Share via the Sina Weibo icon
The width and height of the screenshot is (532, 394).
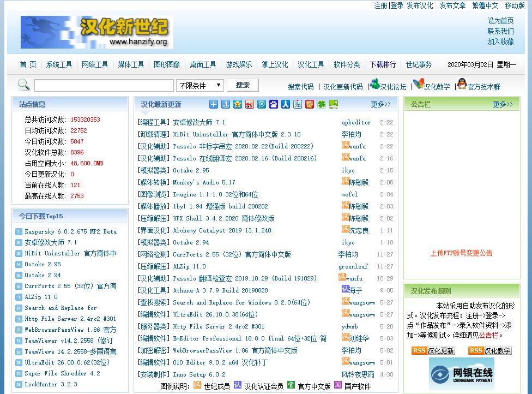pyautogui.click(x=250, y=104)
